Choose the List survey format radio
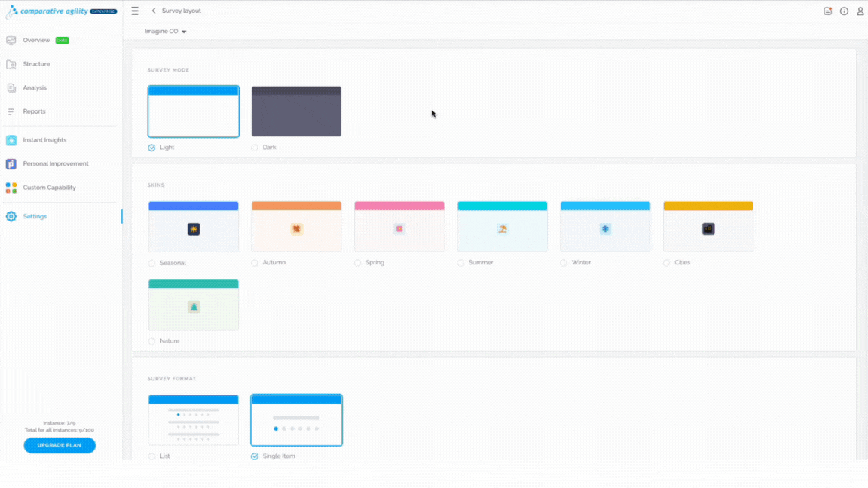The width and height of the screenshot is (868, 488). 151,456
